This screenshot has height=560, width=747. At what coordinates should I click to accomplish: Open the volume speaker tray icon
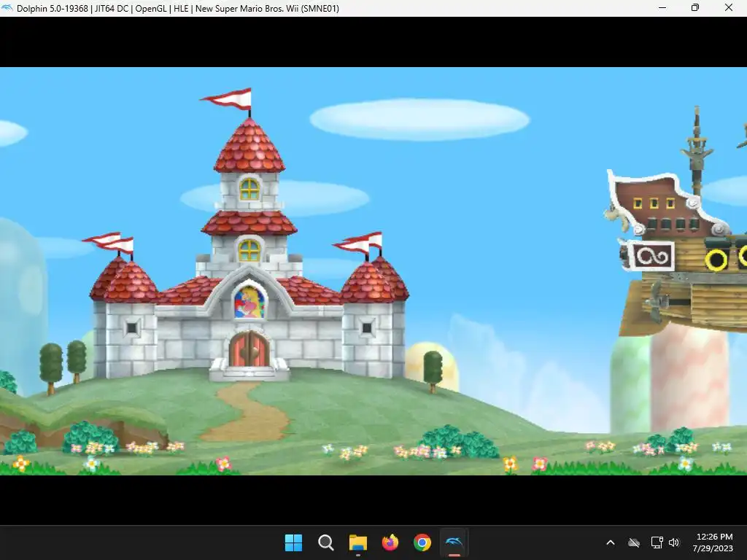[x=673, y=542]
